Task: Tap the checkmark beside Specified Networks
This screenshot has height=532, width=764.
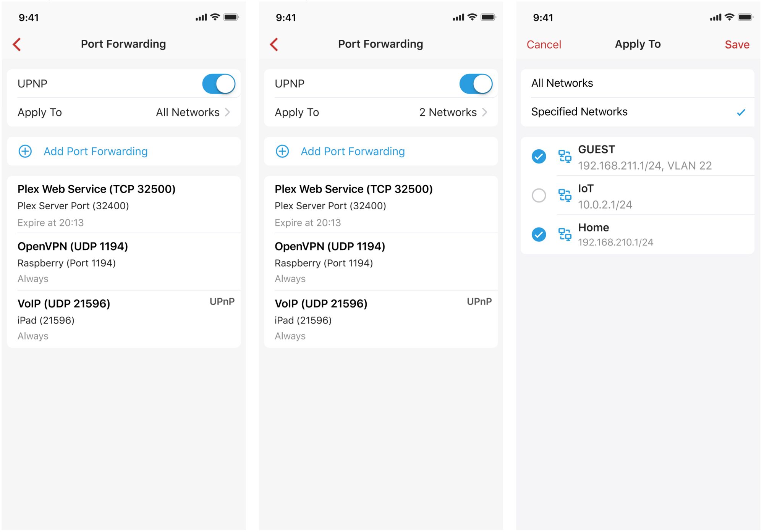Action: pos(741,112)
